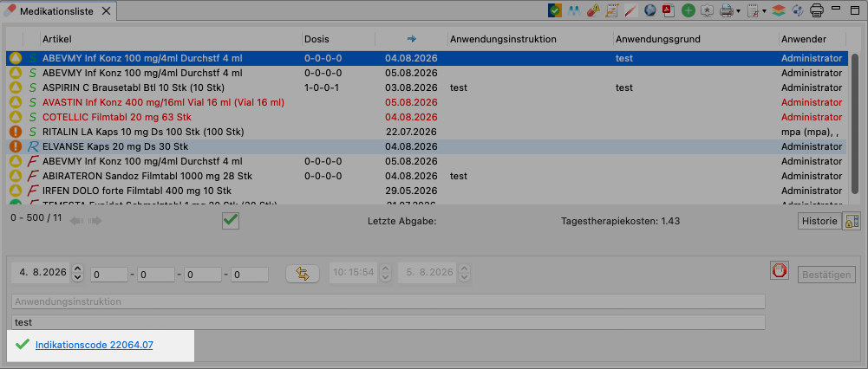Click the first dose field
The width and height of the screenshot is (868, 369).
pos(109,275)
